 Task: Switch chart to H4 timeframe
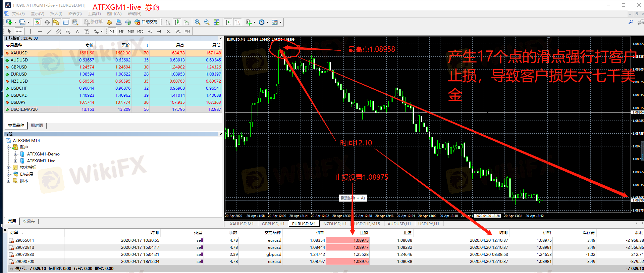point(159,31)
